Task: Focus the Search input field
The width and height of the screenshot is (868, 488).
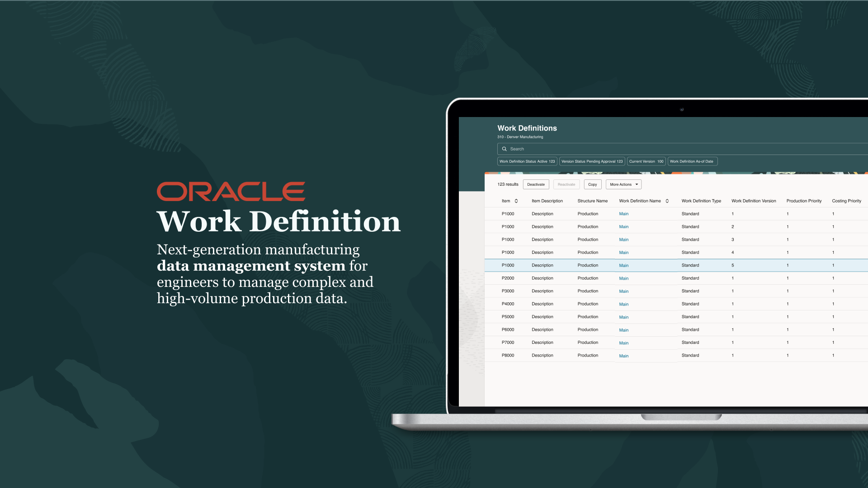Action: 683,149
